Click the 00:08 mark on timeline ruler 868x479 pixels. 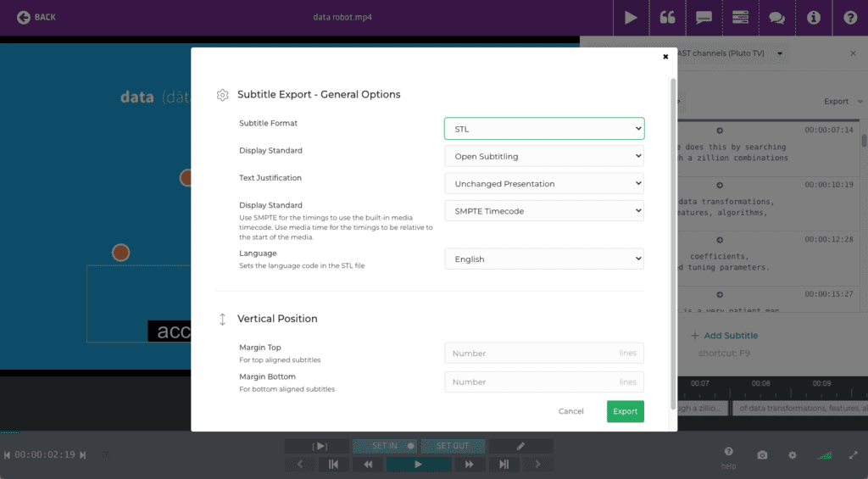pos(760,383)
